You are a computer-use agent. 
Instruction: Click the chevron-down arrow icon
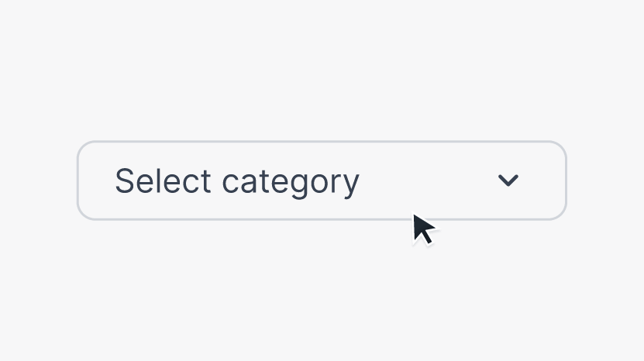click(x=508, y=180)
